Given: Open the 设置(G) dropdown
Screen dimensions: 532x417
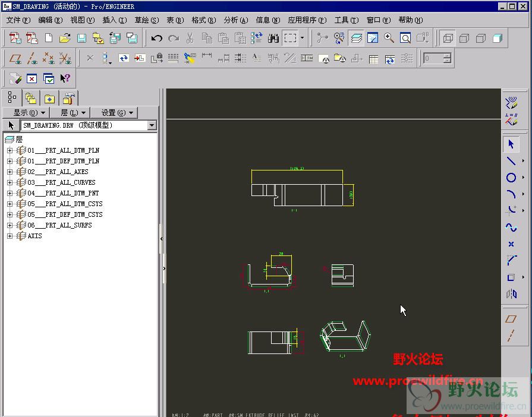Looking at the screenshot, I should coord(114,112).
